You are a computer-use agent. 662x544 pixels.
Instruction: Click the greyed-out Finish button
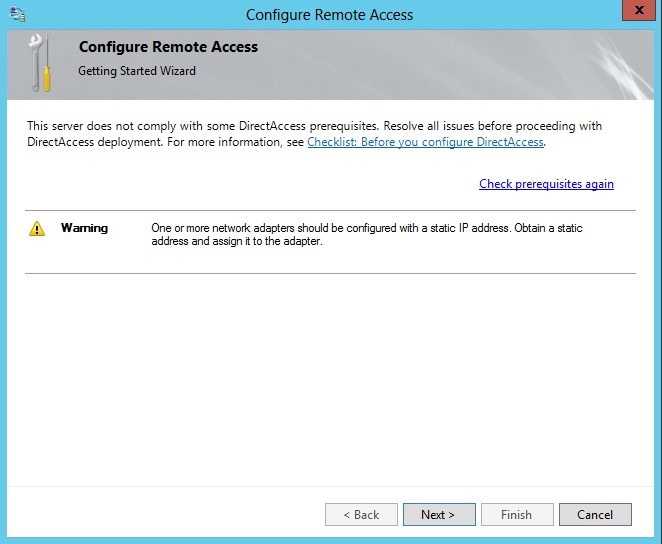tap(516, 514)
